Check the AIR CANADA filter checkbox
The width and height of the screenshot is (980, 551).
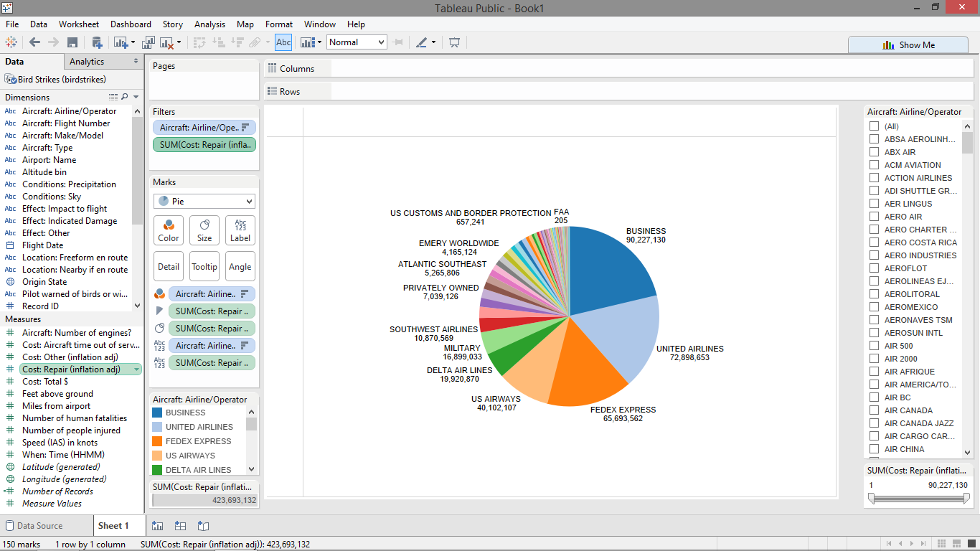[x=874, y=410]
